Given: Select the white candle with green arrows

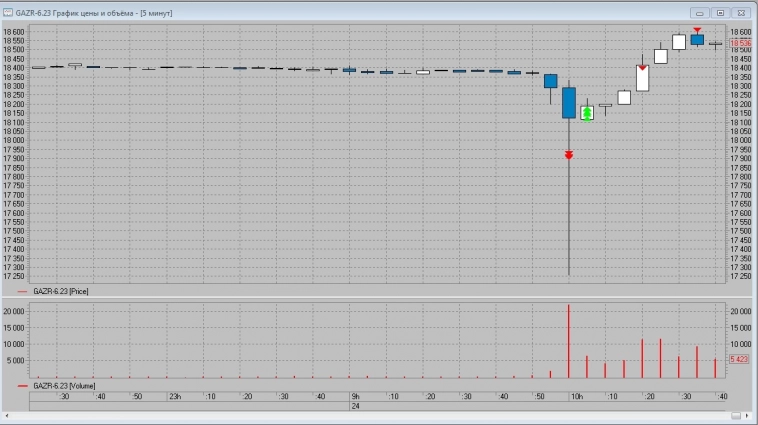Looking at the screenshot, I should point(587,113).
